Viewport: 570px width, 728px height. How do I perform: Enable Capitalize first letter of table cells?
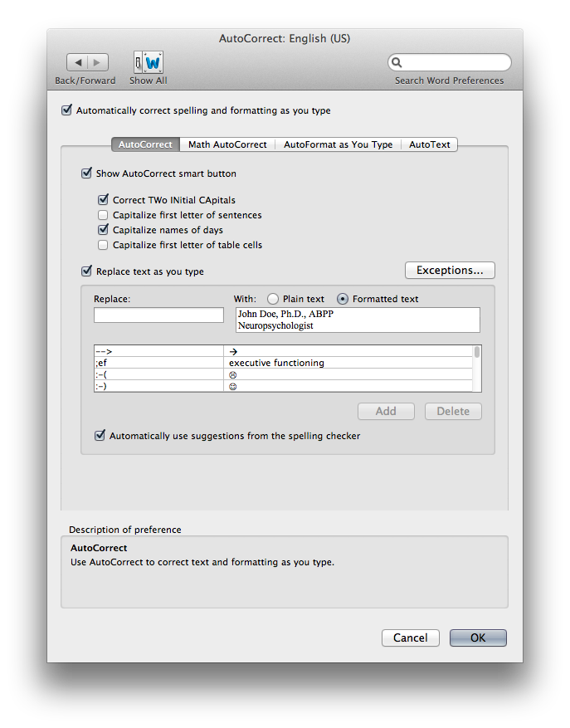(103, 245)
